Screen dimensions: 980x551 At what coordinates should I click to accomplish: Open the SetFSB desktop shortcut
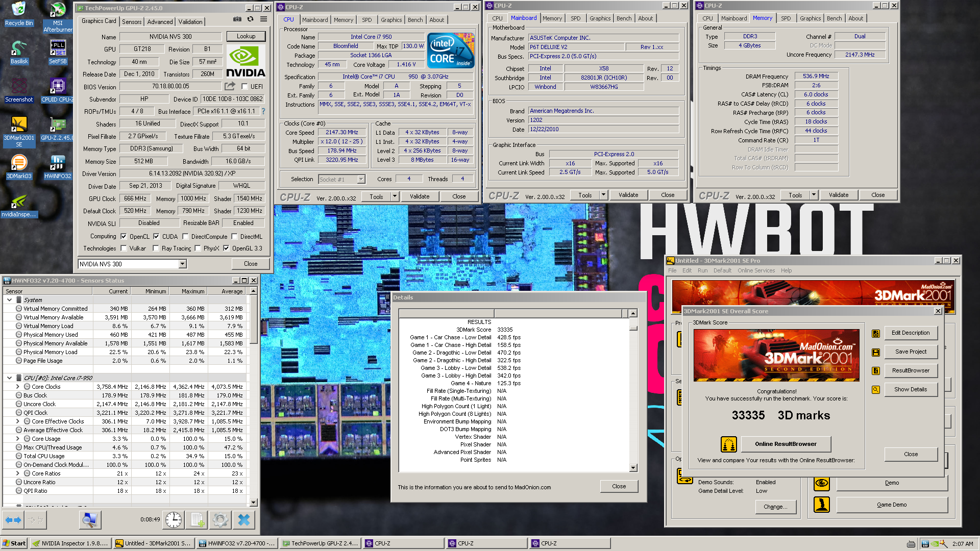58,52
